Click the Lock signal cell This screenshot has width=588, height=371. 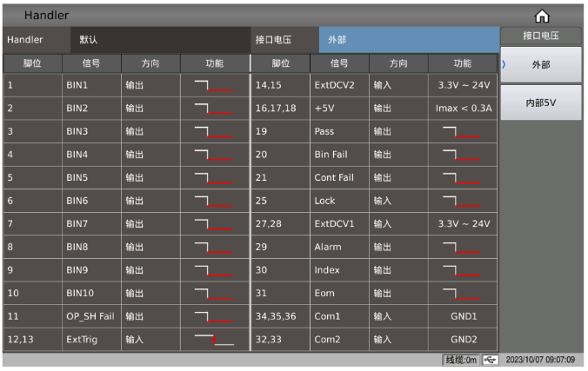pos(340,201)
